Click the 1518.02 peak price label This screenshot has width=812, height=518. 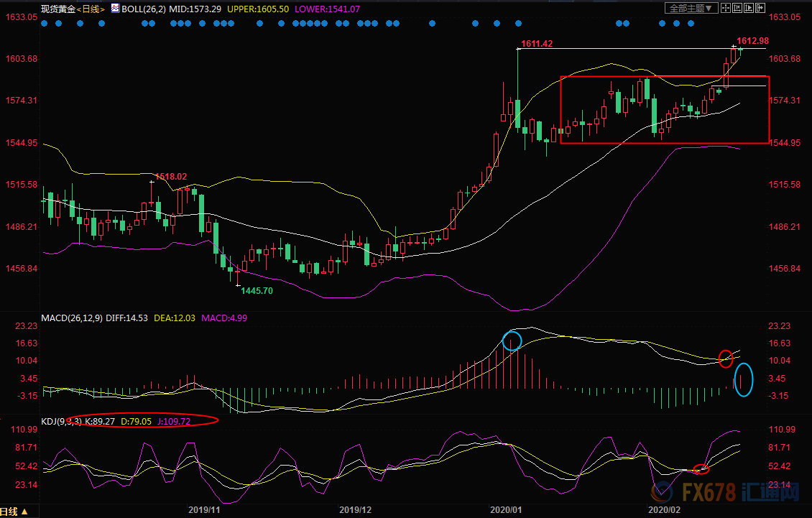pos(171,176)
